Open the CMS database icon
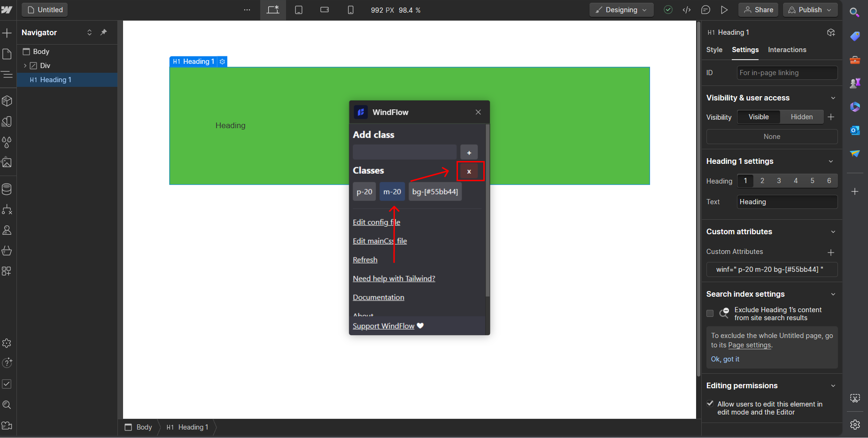The width and height of the screenshot is (868, 438). click(x=7, y=189)
